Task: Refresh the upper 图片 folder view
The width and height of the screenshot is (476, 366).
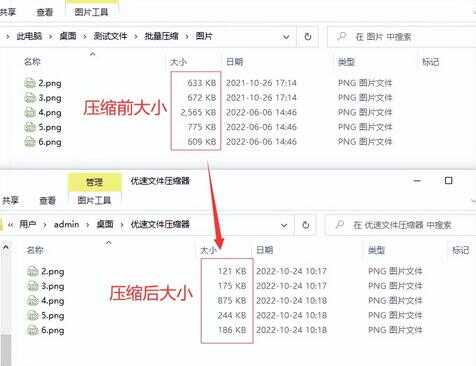Action: pos(308,36)
